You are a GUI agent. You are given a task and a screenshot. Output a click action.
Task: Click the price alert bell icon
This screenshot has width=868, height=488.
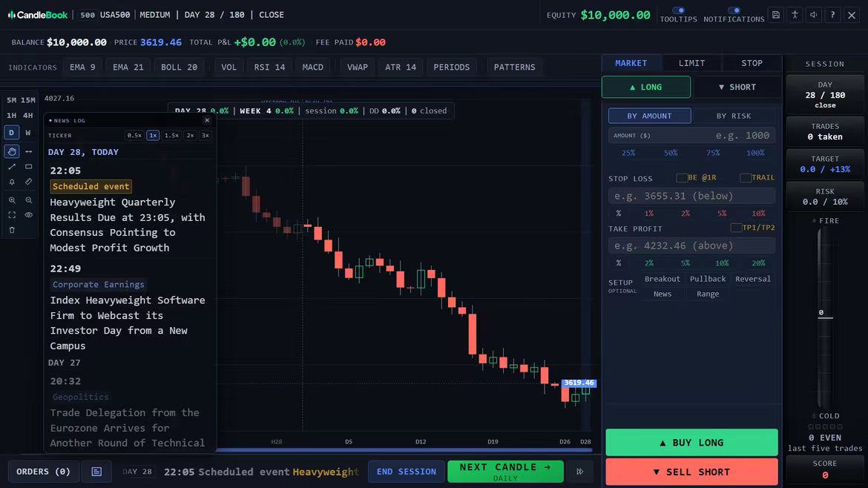pos(12,182)
